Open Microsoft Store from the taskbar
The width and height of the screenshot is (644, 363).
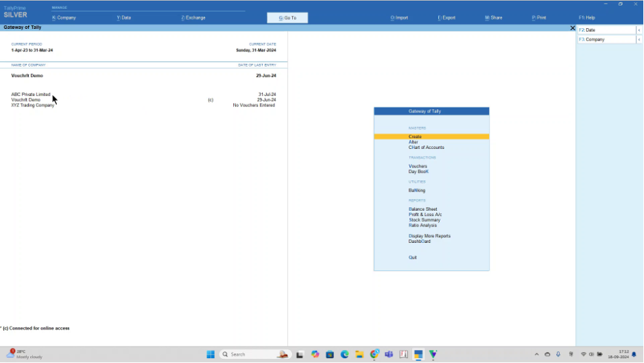pyautogui.click(x=330, y=354)
